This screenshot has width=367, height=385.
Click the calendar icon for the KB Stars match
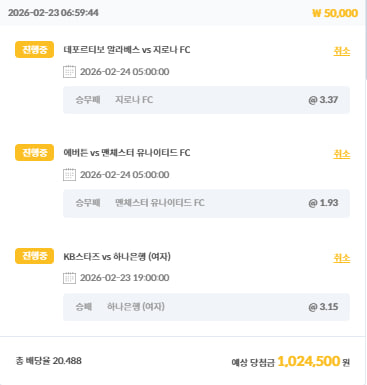point(69,278)
